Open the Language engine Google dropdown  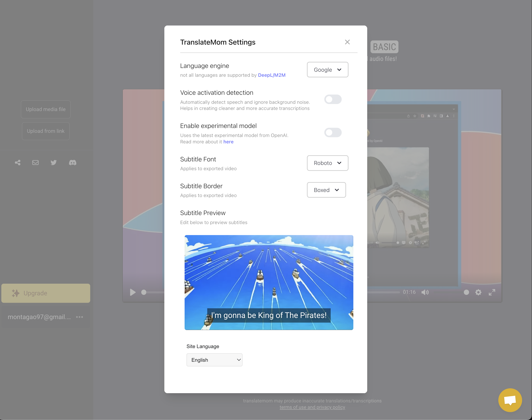coord(327,69)
